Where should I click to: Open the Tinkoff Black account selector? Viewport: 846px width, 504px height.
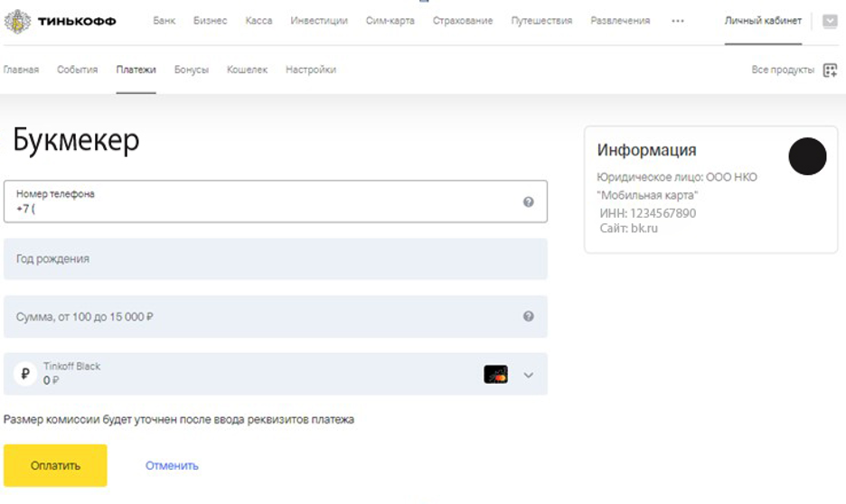click(275, 374)
